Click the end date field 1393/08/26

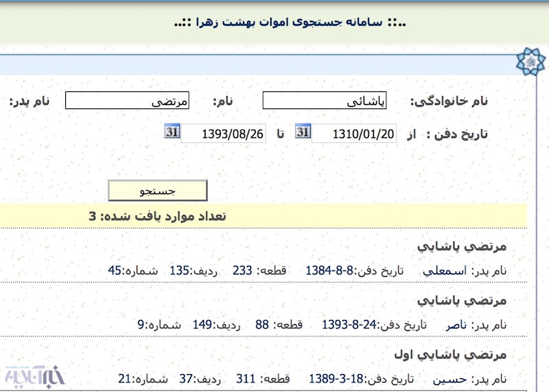(224, 133)
